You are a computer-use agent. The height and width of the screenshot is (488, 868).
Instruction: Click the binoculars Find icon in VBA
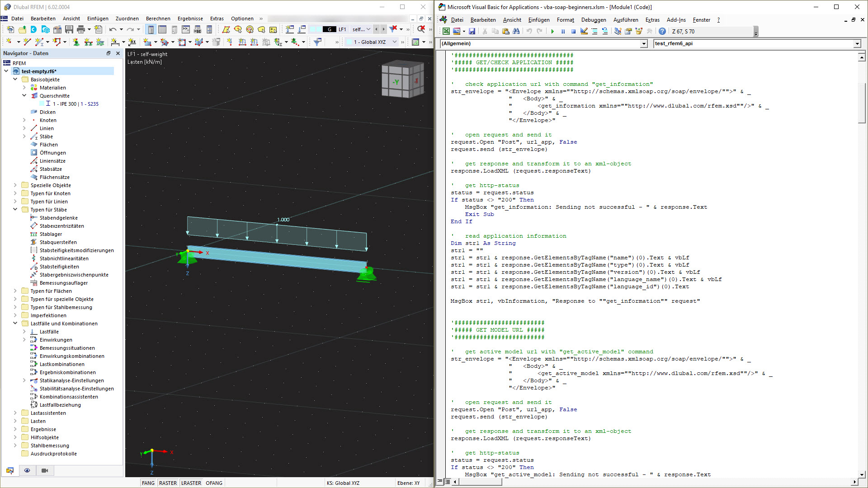(516, 31)
